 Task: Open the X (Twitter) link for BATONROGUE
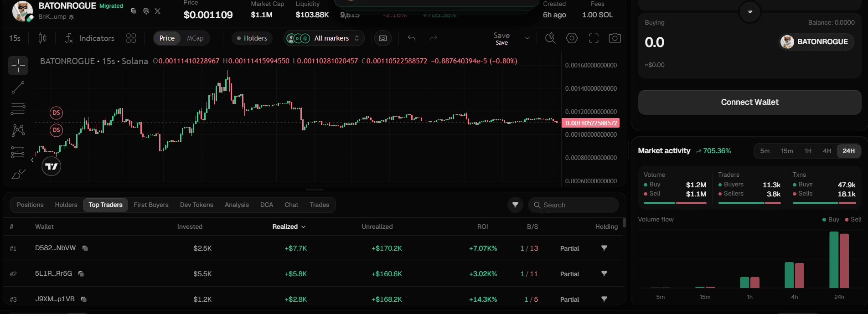pyautogui.click(x=157, y=11)
